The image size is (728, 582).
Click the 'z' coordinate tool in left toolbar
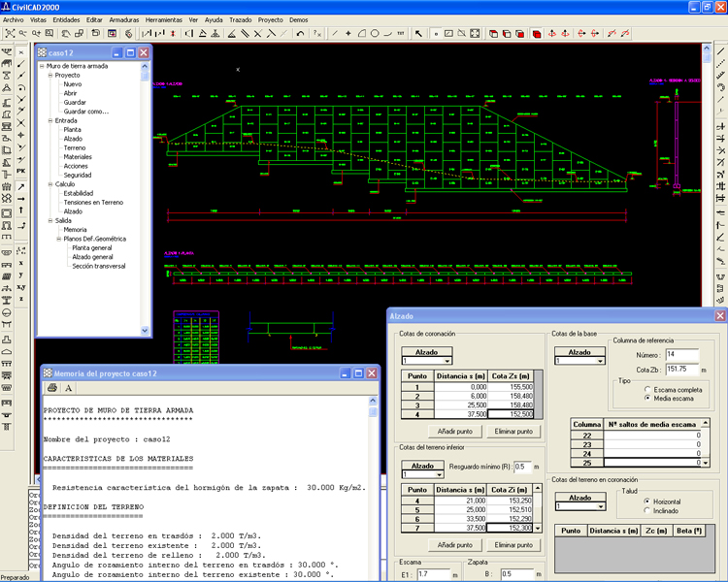(x=21, y=299)
